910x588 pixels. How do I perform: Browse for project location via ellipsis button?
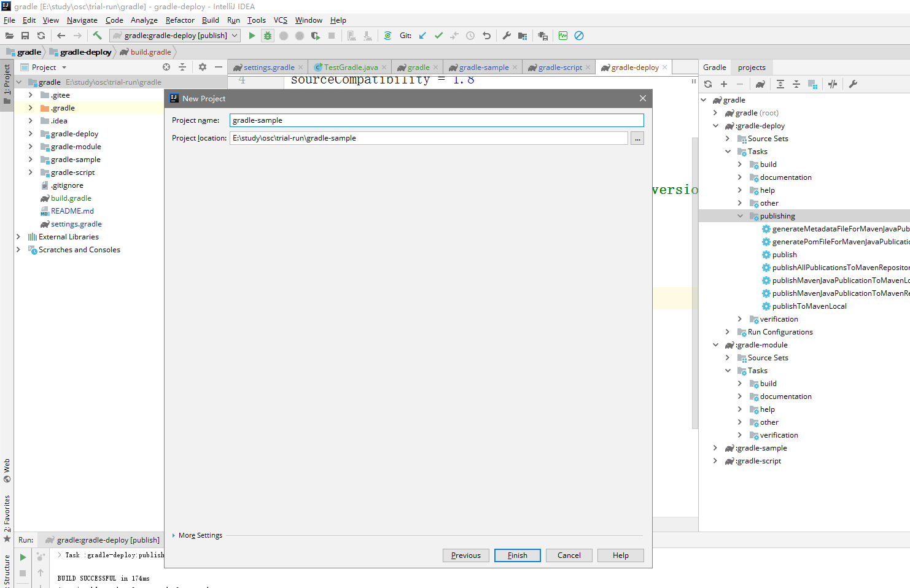[x=637, y=139]
